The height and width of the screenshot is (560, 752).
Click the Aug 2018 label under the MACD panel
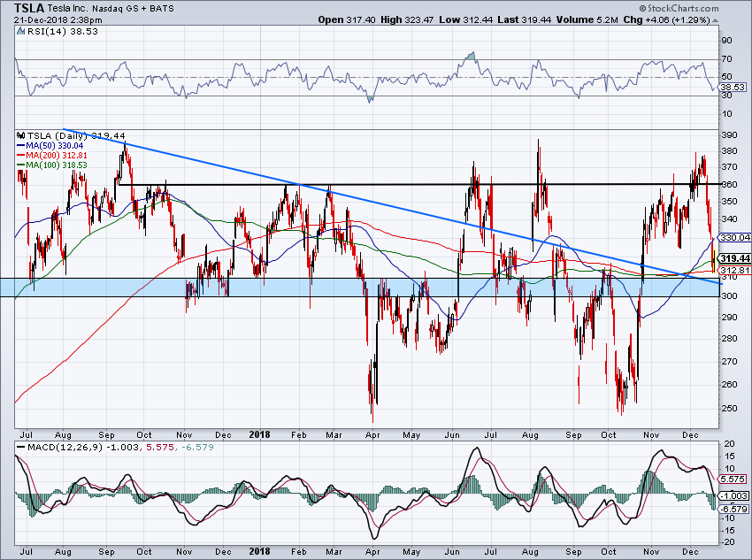(x=529, y=552)
